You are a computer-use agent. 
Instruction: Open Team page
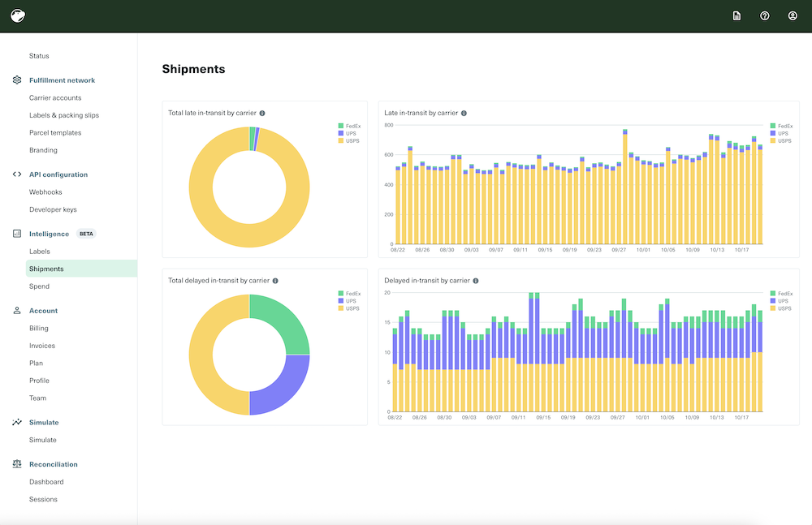click(37, 398)
